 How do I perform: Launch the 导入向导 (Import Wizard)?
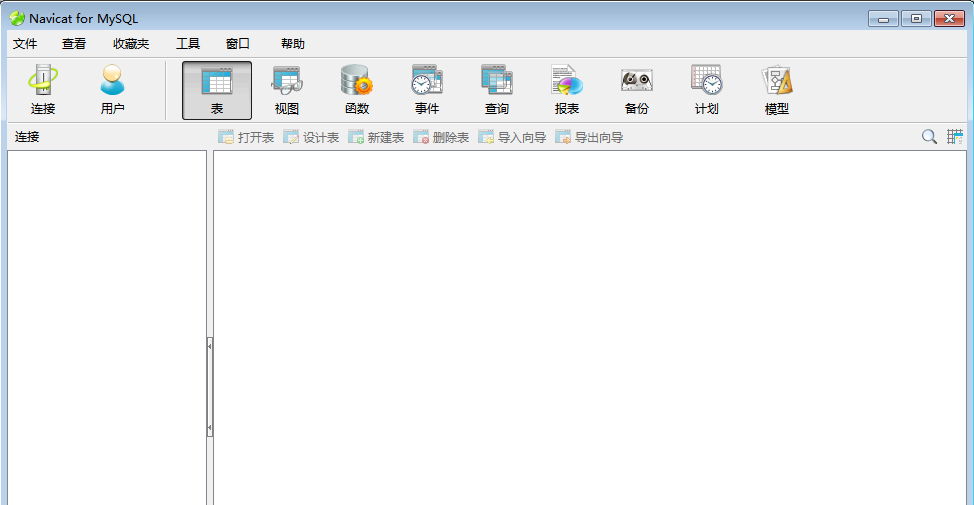click(x=512, y=137)
